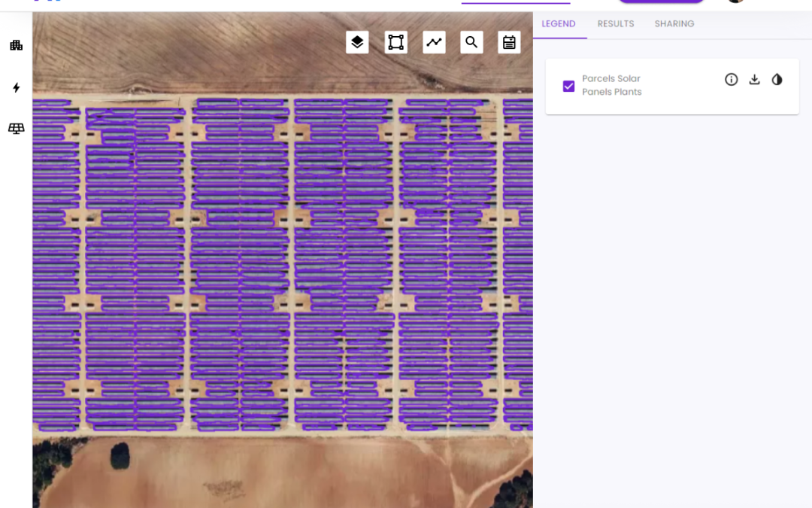The image size is (812, 508).
Task: Open the buildings section in sidebar
Action: coord(16,45)
